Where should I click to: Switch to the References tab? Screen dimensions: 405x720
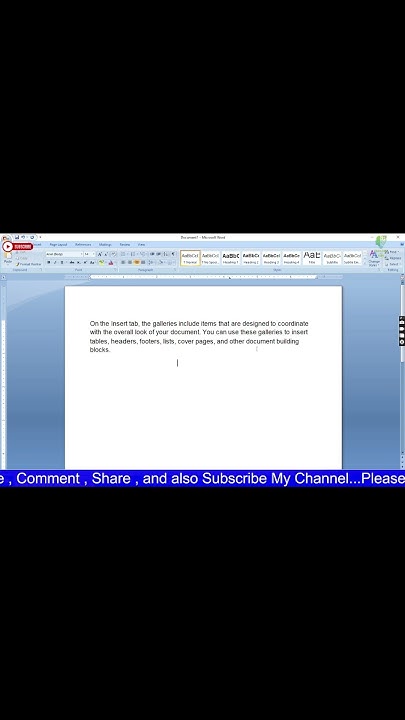(x=83, y=245)
